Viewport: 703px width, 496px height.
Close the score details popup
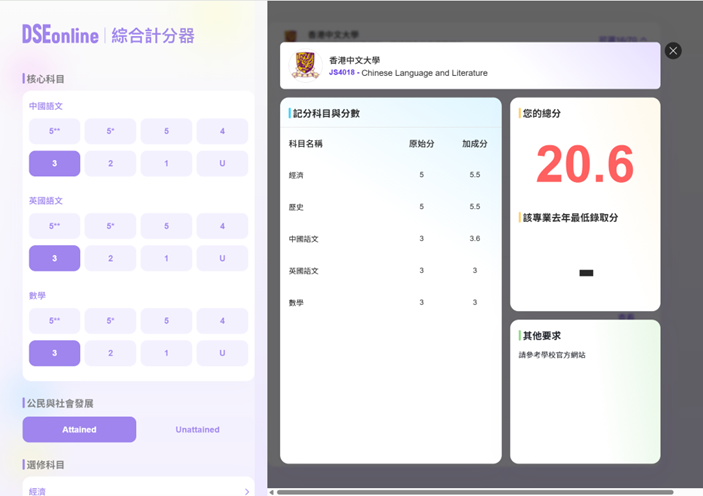pyautogui.click(x=673, y=51)
